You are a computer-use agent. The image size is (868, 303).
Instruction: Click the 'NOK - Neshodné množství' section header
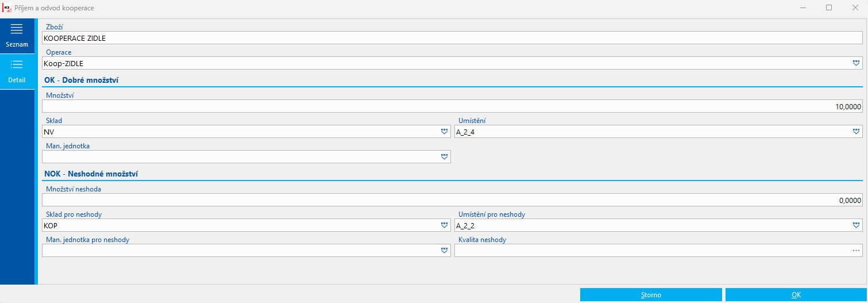click(90, 174)
